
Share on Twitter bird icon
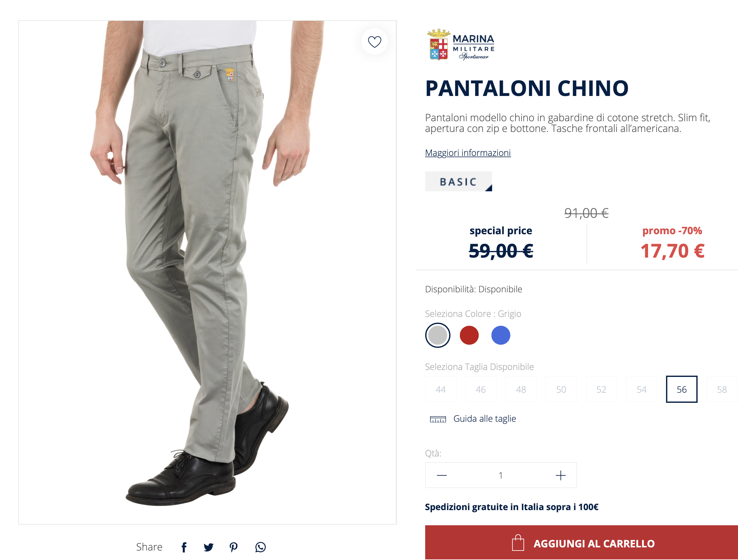pyautogui.click(x=209, y=547)
